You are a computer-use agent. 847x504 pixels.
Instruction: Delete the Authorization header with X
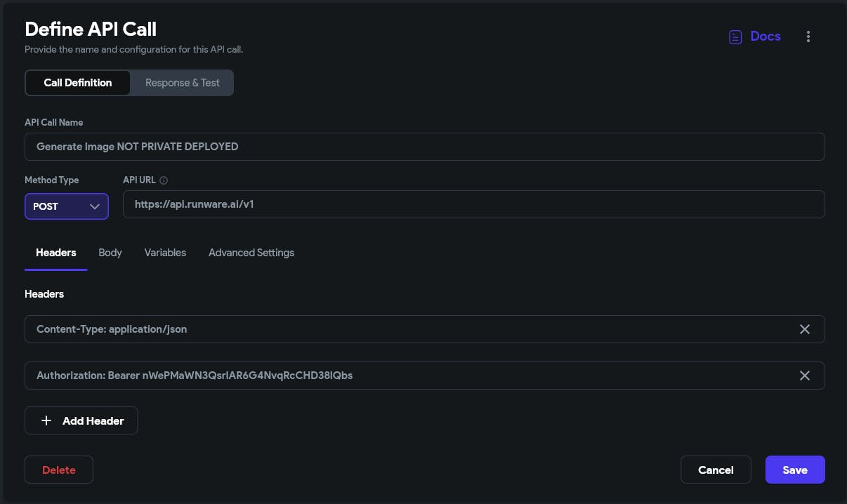point(805,376)
